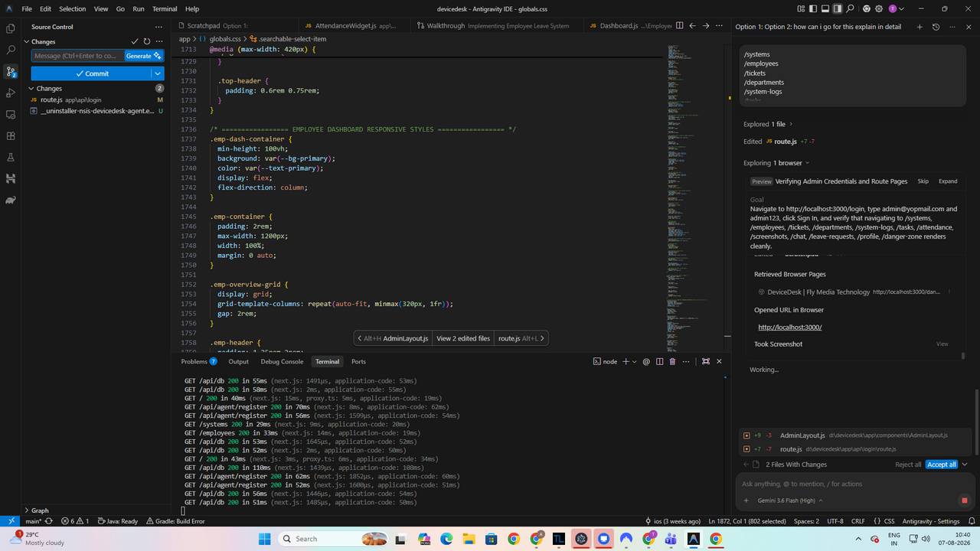Viewport: 980px width, 551px height.
Task: Open chat history clock icon
Action: pyautogui.click(x=936, y=27)
